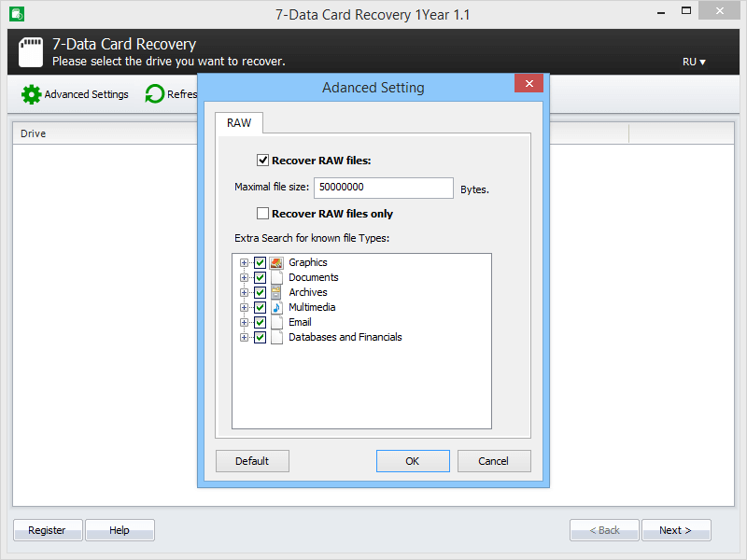
Task: Click the Register button
Action: pyautogui.click(x=48, y=530)
